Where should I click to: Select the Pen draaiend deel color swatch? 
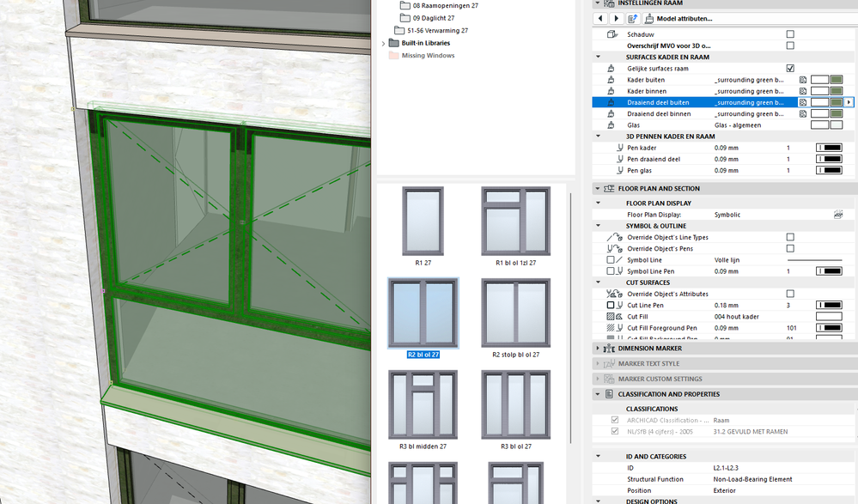(x=829, y=159)
